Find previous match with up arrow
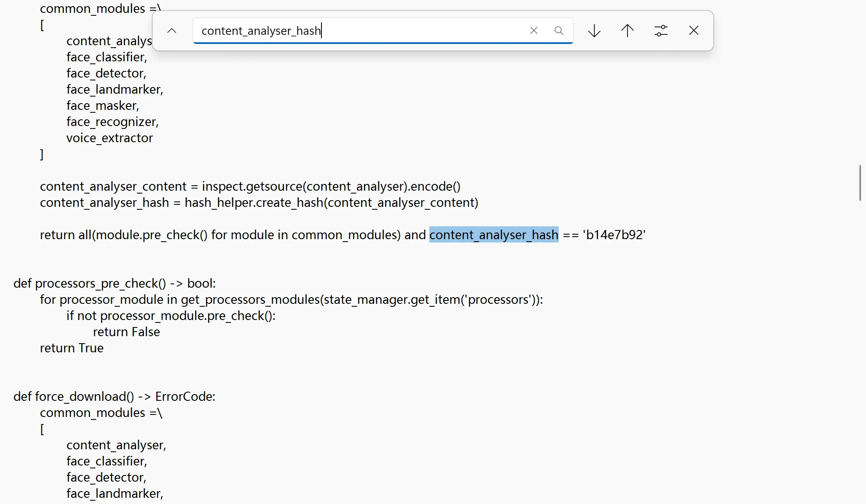This screenshot has width=866, height=504. [x=628, y=31]
